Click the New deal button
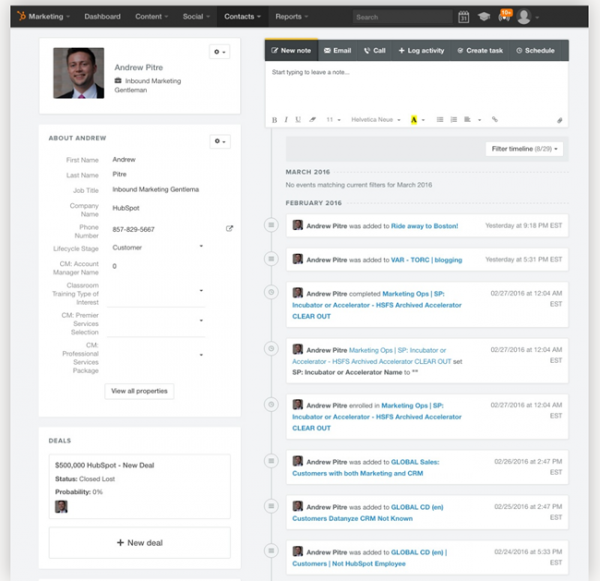600x581 pixels. pos(140,543)
